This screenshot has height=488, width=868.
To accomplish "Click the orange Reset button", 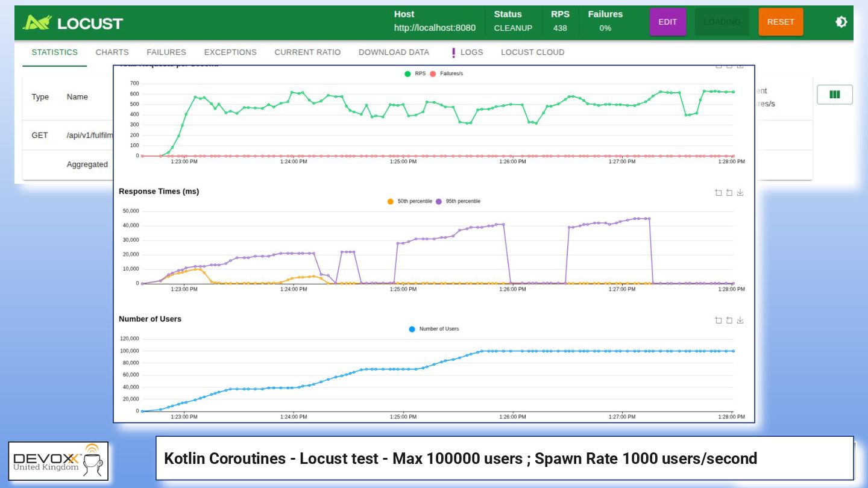I will coord(780,22).
